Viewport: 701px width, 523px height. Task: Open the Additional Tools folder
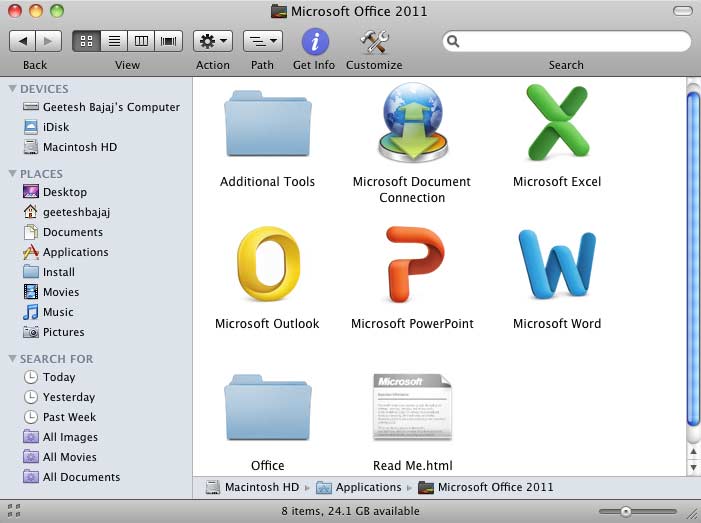[x=267, y=123]
